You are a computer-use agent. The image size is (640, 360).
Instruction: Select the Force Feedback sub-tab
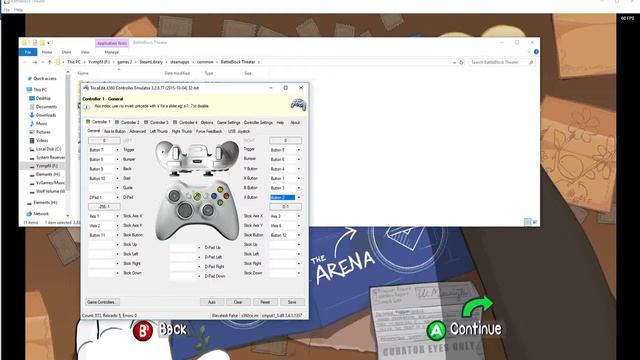(209, 131)
